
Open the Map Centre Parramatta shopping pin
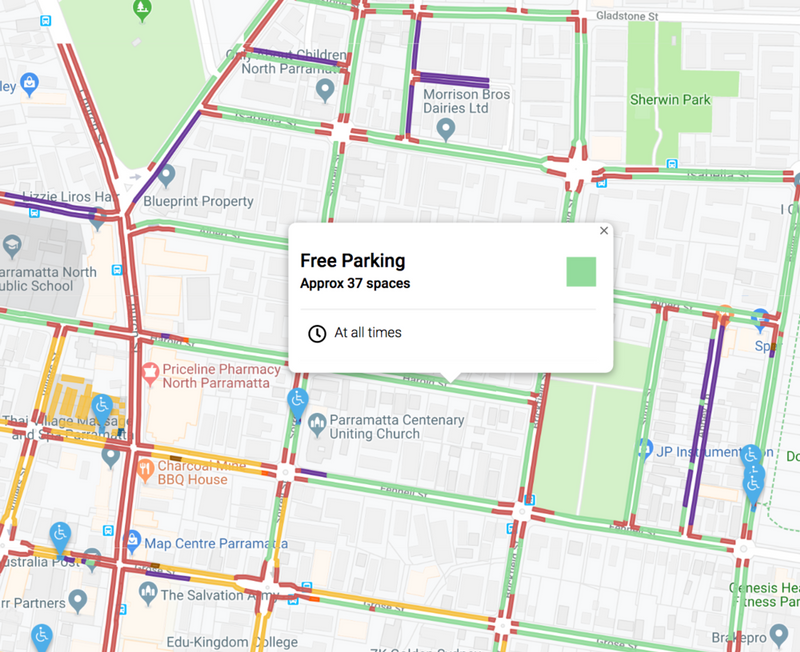click(133, 542)
